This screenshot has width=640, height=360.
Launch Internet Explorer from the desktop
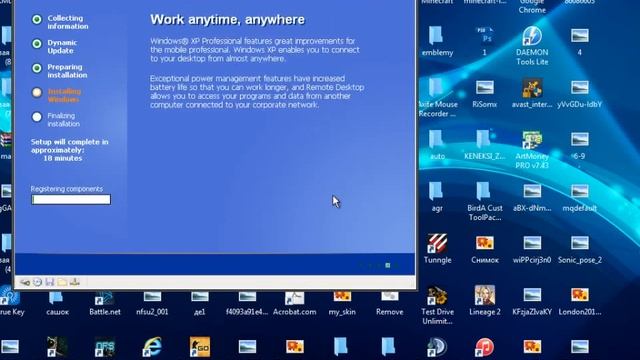click(152, 347)
